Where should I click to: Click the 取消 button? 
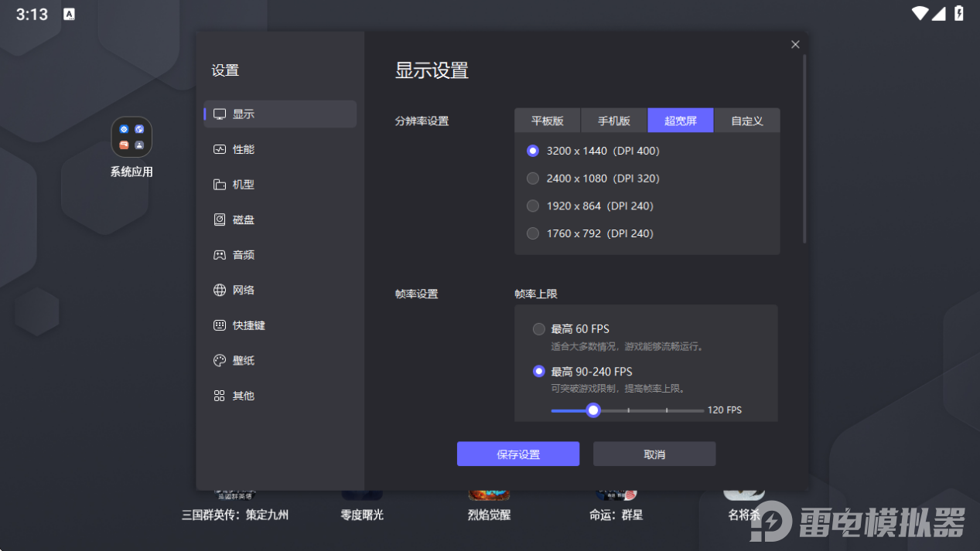pos(654,454)
